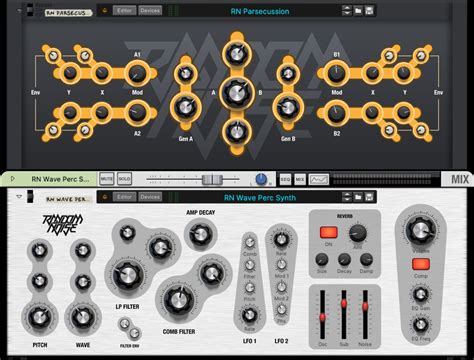
Task: Toggle the Comp button under Volume
Action: pos(421,264)
